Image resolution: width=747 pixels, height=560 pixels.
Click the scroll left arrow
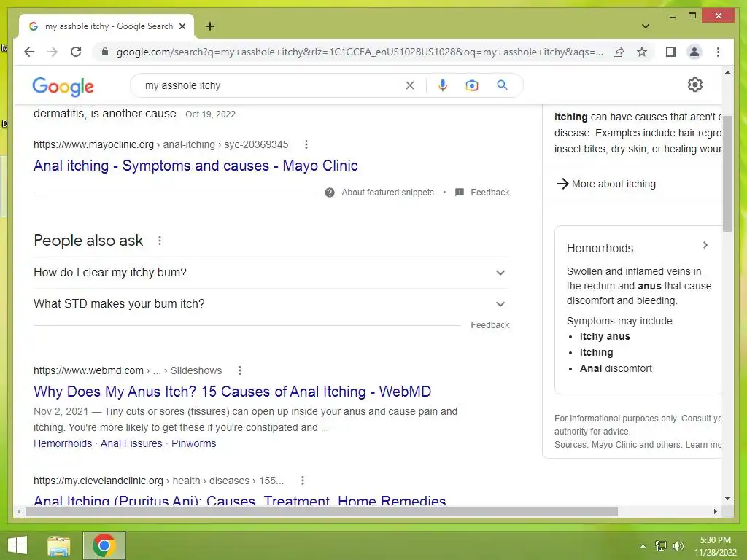(x=18, y=511)
